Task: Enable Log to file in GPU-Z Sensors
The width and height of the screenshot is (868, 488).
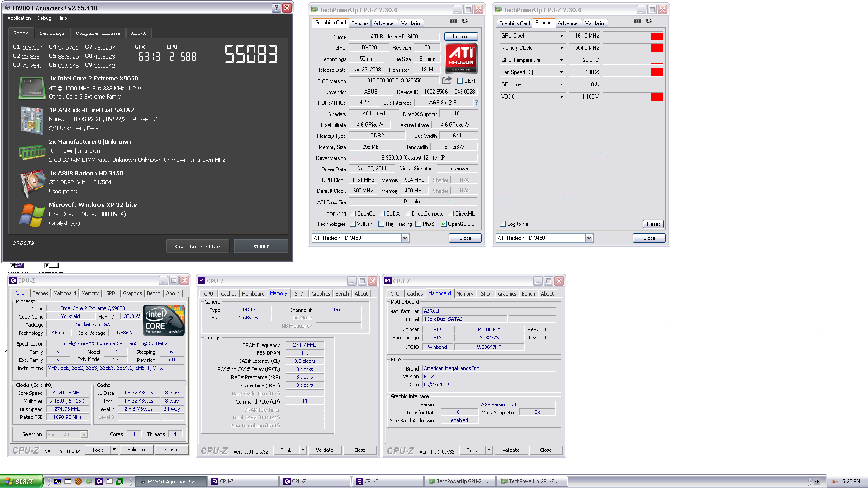Action: [503, 224]
